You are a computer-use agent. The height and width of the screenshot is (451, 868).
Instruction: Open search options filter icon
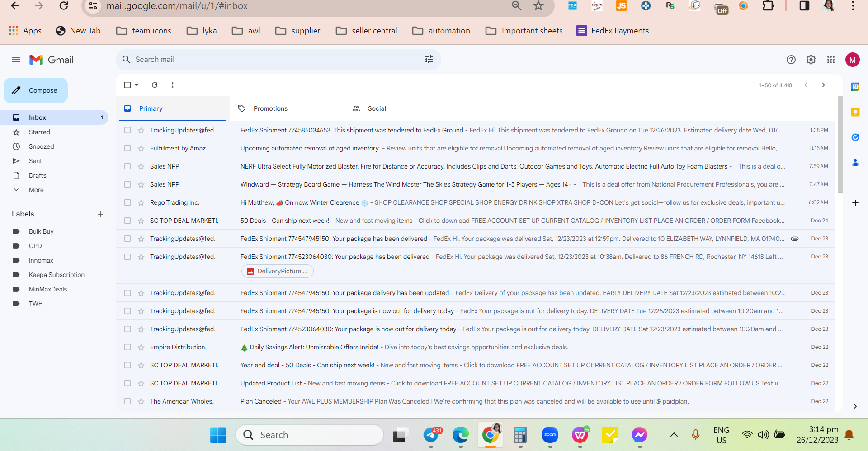(429, 59)
